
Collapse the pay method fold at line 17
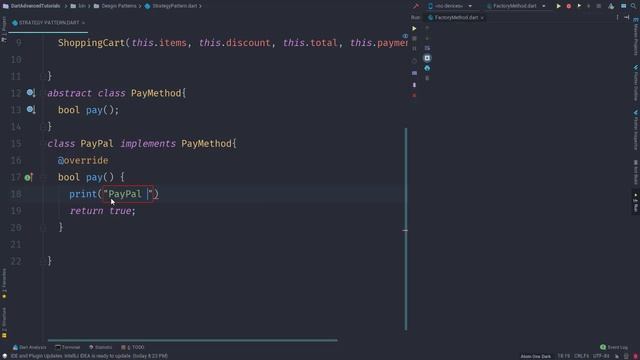click(x=43, y=177)
